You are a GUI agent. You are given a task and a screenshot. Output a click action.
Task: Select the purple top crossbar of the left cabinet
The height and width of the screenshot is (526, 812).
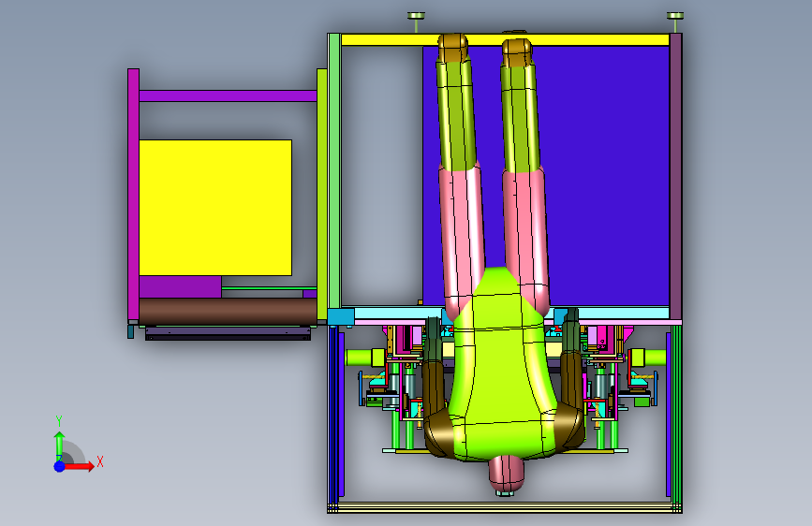tap(228, 95)
